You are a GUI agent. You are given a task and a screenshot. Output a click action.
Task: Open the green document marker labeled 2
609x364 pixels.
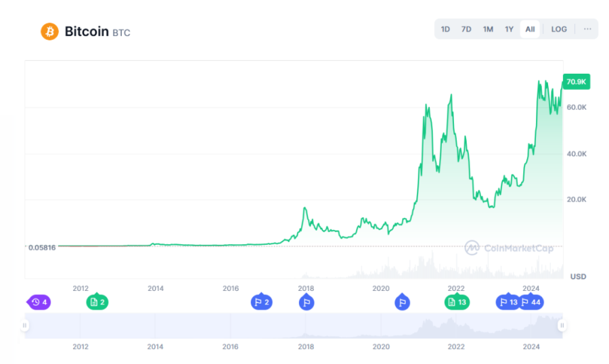(97, 302)
